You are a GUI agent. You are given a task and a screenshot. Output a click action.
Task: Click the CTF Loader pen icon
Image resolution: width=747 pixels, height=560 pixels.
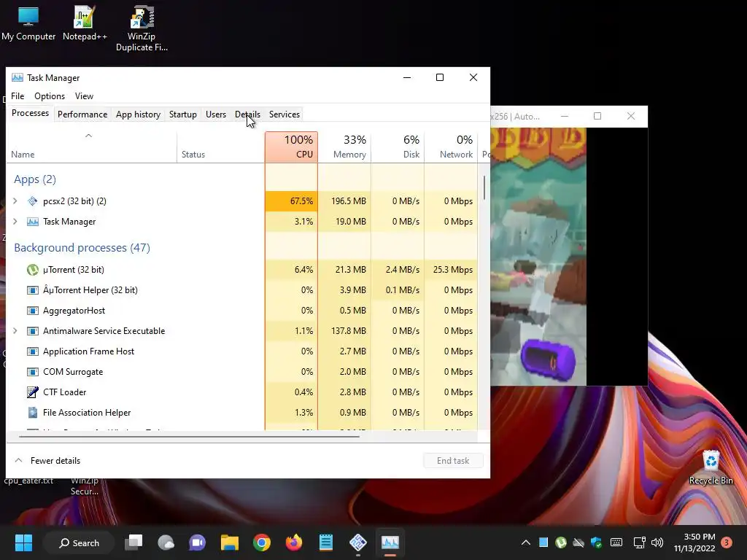32,392
